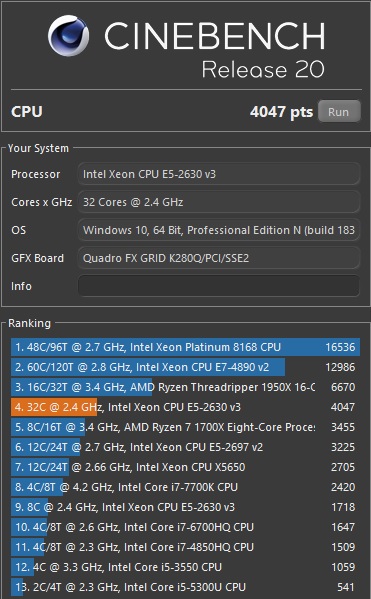Select the Ryzen 7 1700X ranking entry

[185, 427]
